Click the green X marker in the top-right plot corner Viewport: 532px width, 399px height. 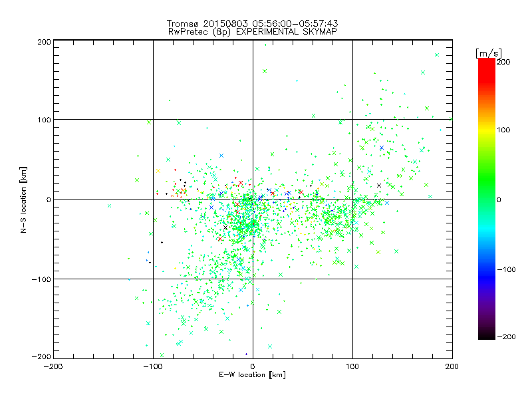(437, 55)
